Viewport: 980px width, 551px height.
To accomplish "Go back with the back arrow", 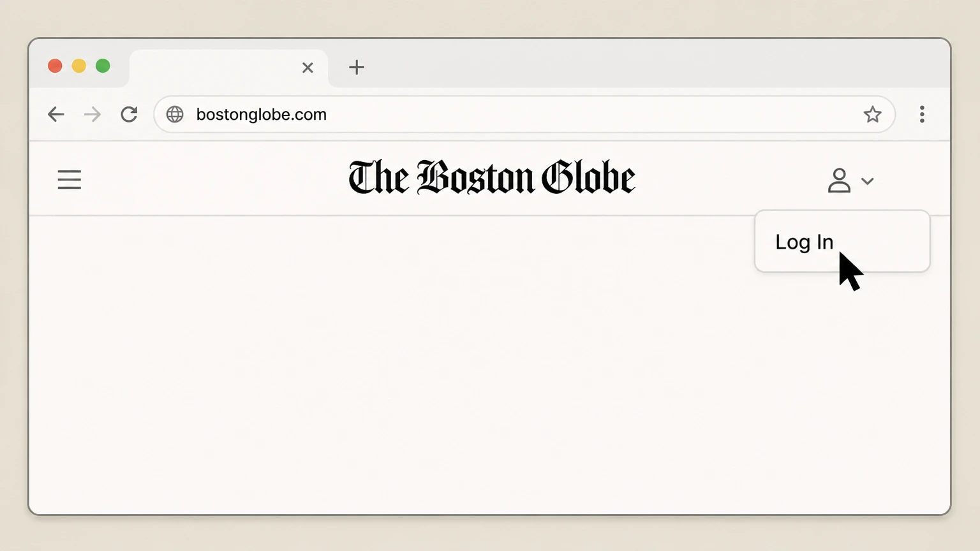I will [56, 114].
